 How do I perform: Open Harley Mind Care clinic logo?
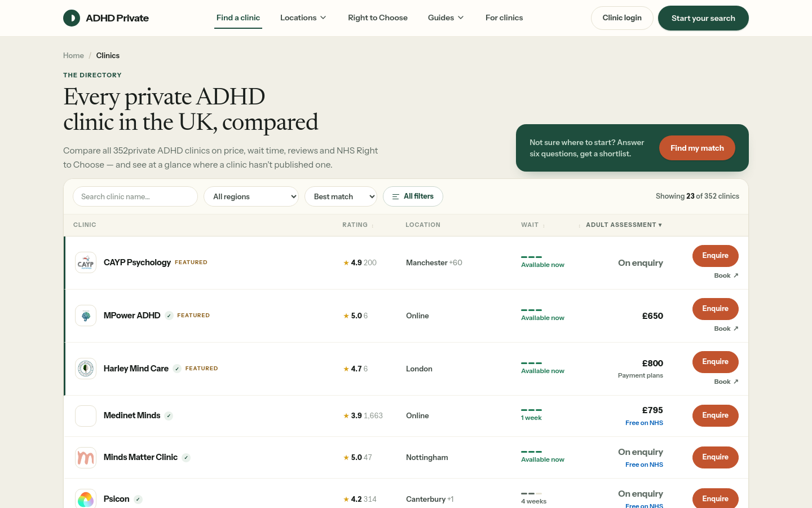[86, 369]
